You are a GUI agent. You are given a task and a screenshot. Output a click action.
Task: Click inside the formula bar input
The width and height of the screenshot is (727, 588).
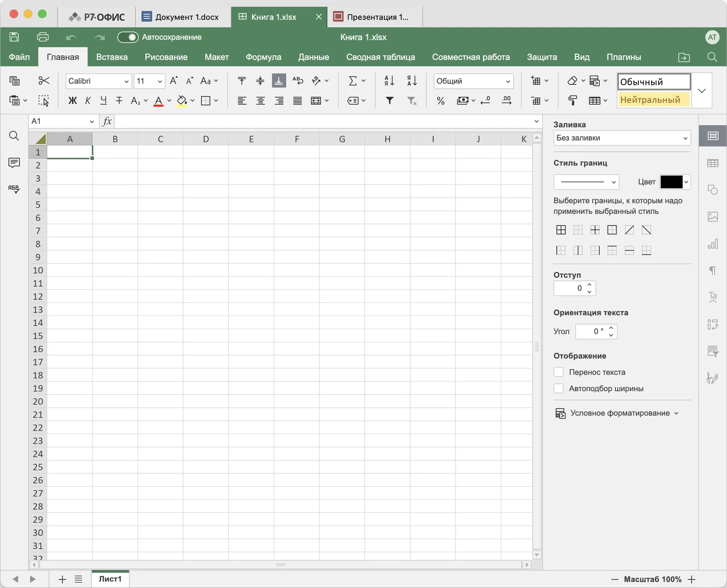[x=323, y=121]
